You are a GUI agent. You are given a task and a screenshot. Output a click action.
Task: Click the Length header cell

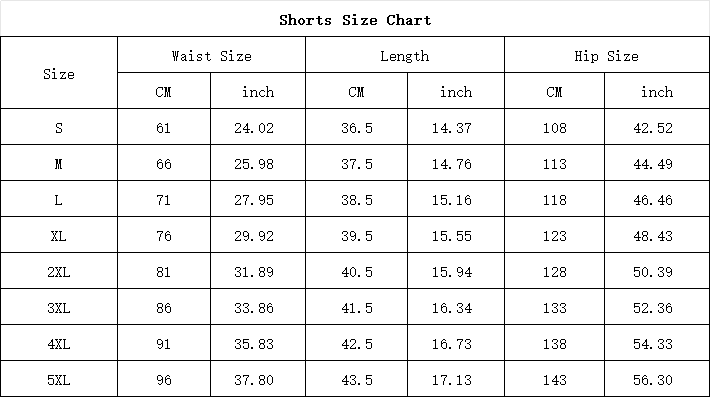(405, 55)
